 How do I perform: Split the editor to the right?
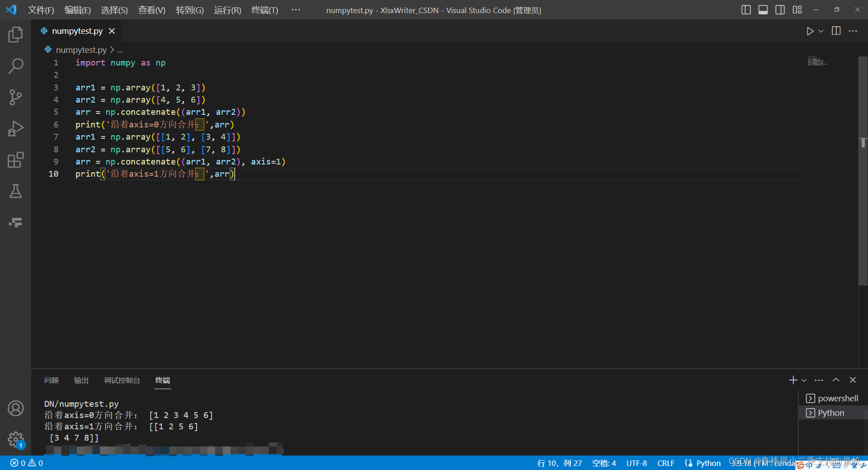[836, 31]
